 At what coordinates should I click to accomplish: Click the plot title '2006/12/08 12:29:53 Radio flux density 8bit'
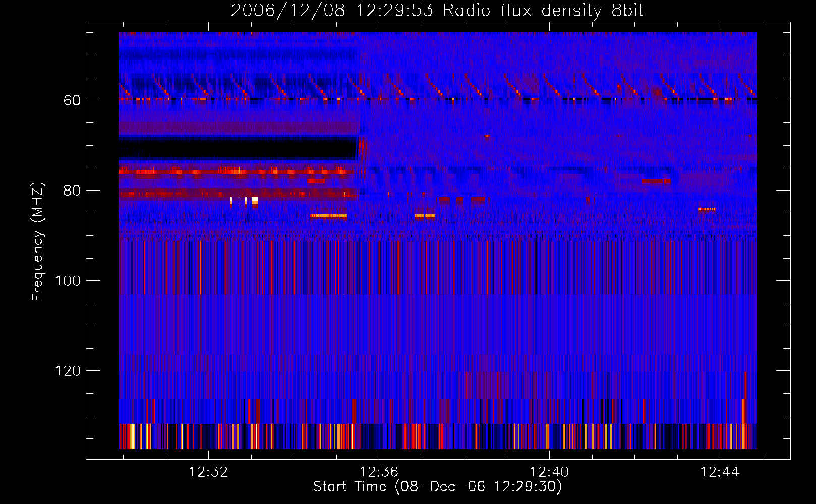(437, 11)
